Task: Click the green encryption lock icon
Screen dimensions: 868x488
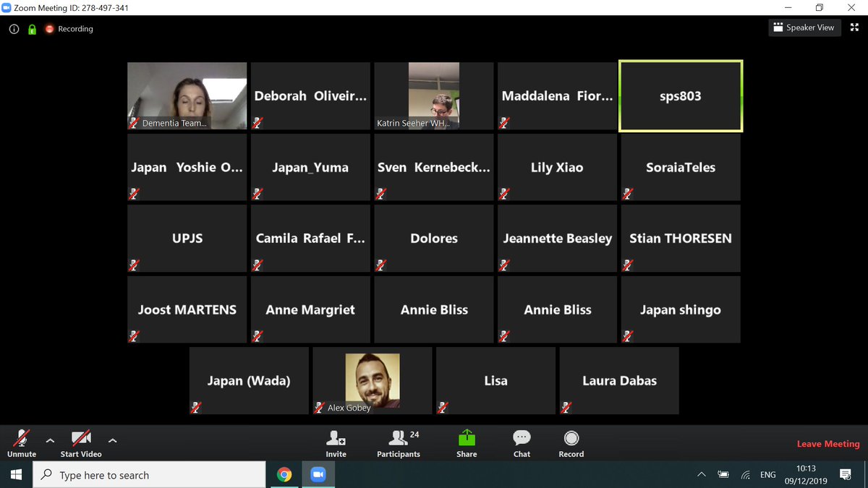Action: 32,29
